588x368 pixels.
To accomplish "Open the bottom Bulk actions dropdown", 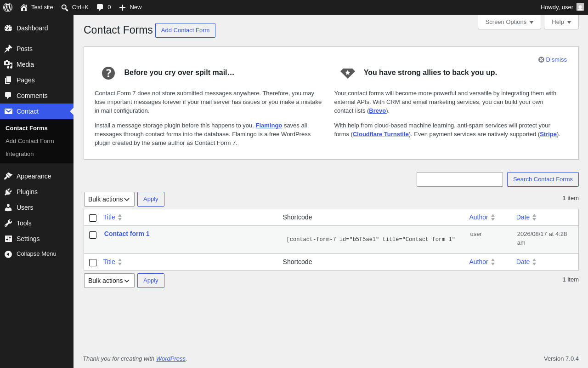I will pyautogui.click(x=109, y=281).
